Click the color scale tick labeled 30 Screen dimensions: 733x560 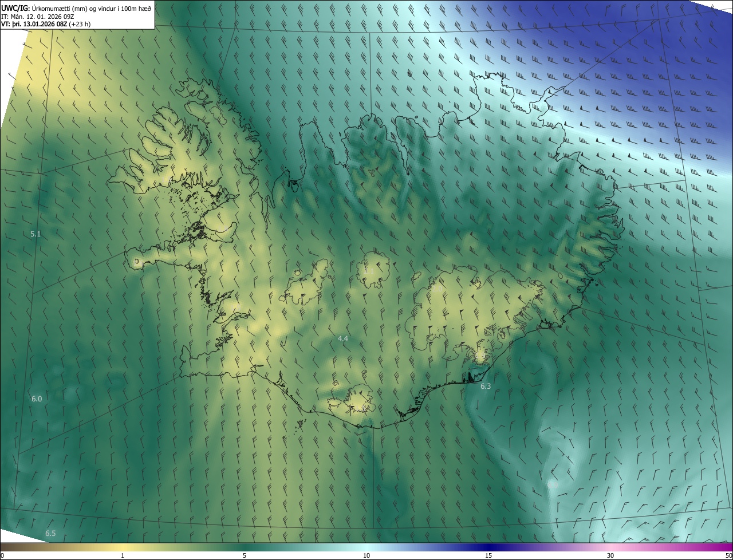[x=610, y=555]
